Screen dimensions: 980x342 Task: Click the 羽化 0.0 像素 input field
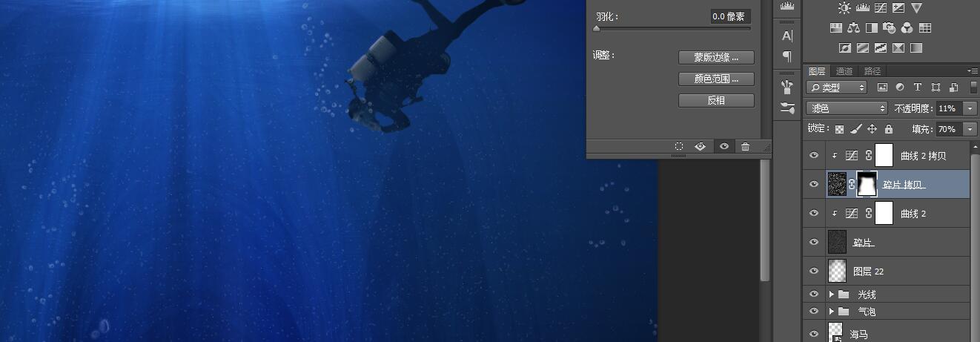tap(730, 16)
